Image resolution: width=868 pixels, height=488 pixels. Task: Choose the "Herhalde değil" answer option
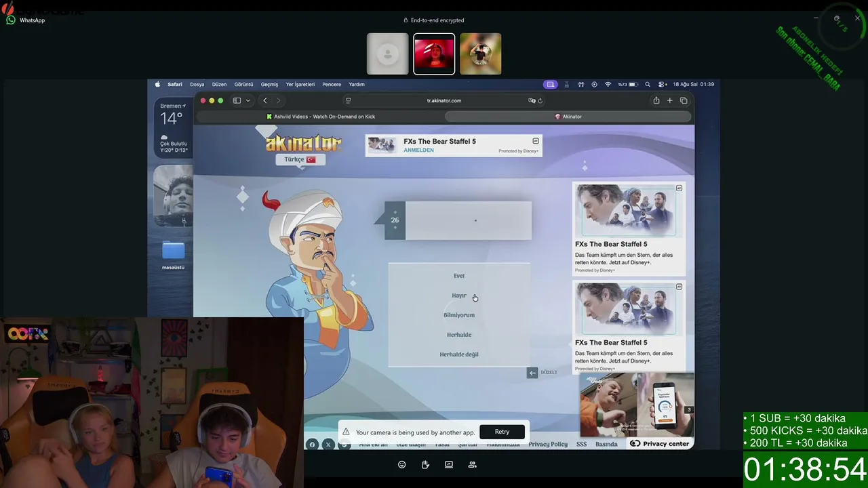point(459,354)
